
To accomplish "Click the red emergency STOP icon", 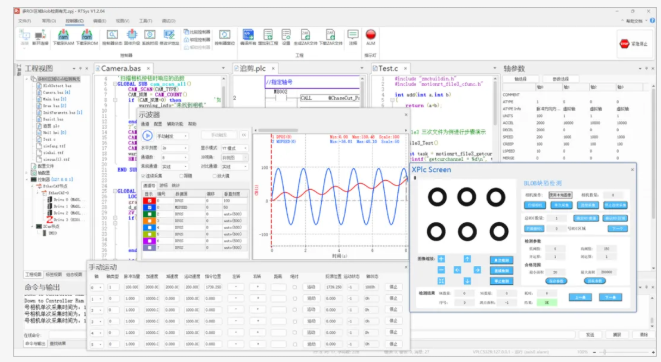I will pos(624,43).
